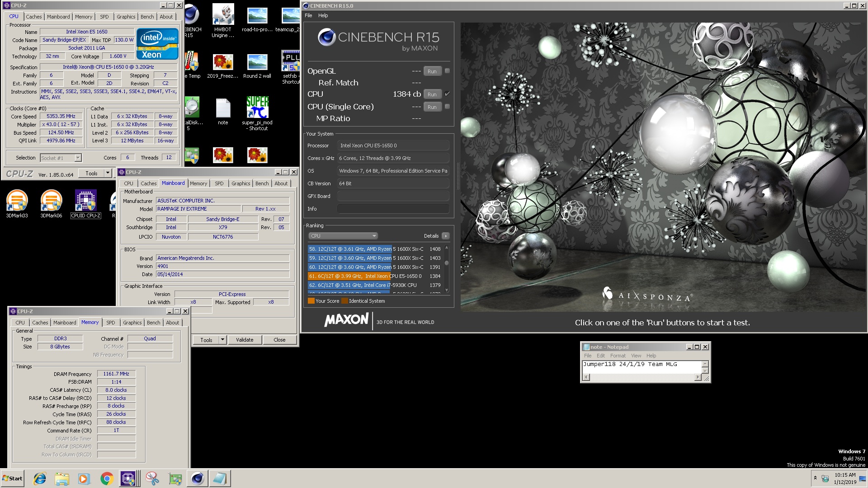This screenshot has width=868, height=488.
Task: Click the Validate button in CPU-Z
Action: (x=245, y=340)
